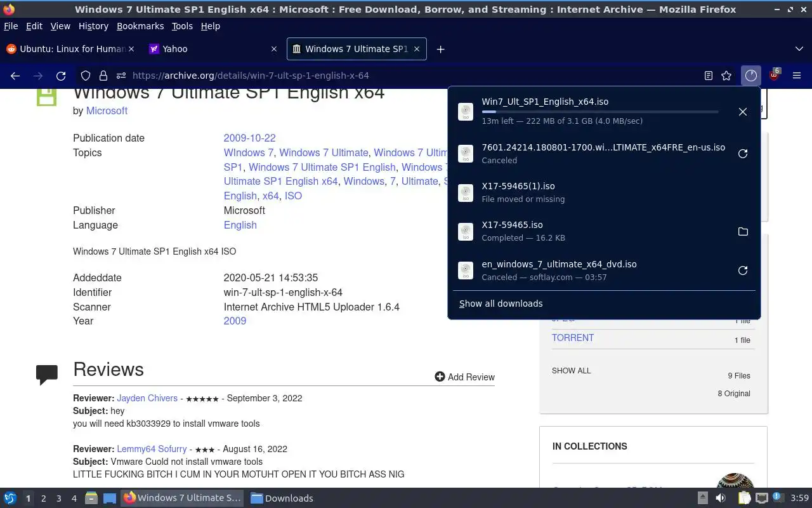This screenshot has width=812, height=508.
Task: Close the Yahoo tab
Action: coord(274,49)
